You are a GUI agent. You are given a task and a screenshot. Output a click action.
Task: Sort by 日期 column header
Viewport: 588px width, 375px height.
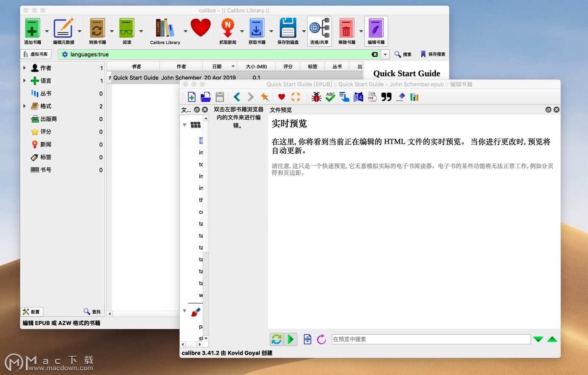(x=220, y=66)
